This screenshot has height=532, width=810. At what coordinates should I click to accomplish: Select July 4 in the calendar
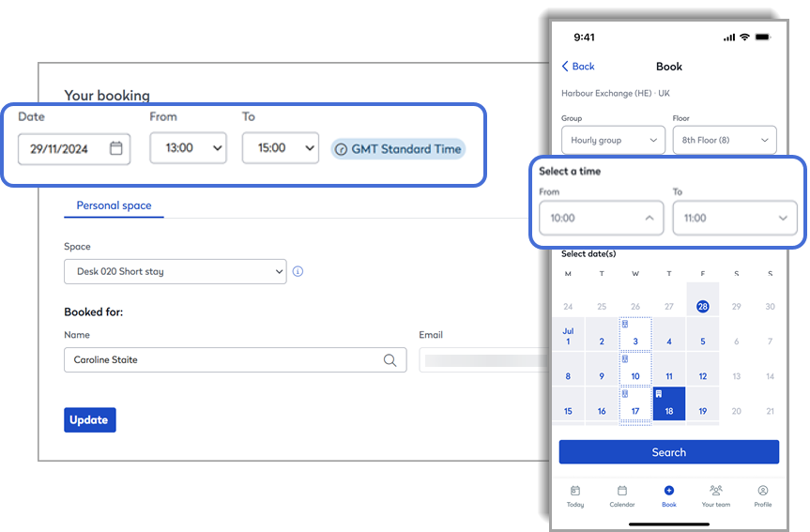[x=669, y=336]
